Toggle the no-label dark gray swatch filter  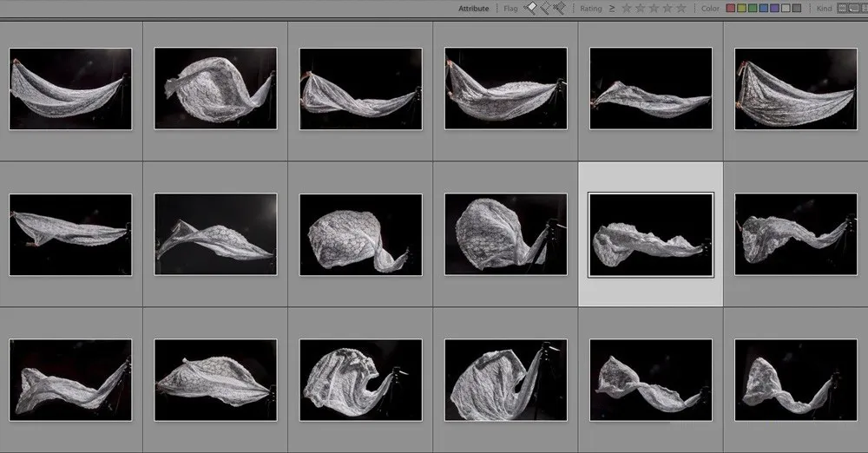tap(797, 9)
